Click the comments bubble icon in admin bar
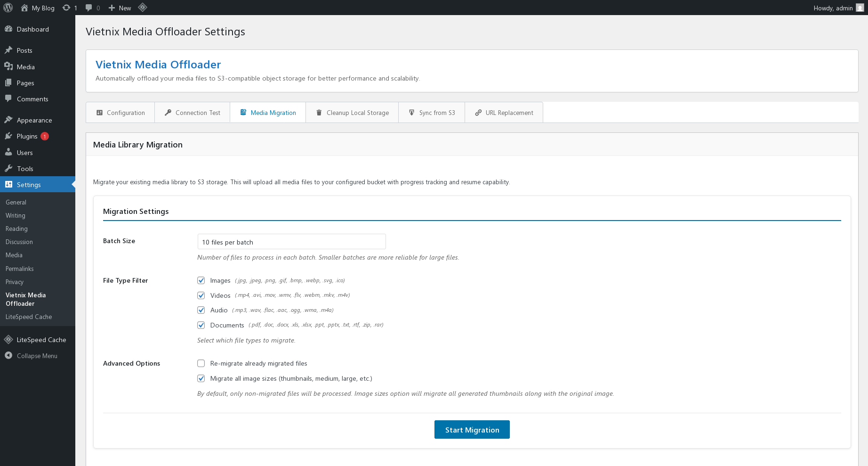This screenshot has width=868, height=466. (89, 8)
